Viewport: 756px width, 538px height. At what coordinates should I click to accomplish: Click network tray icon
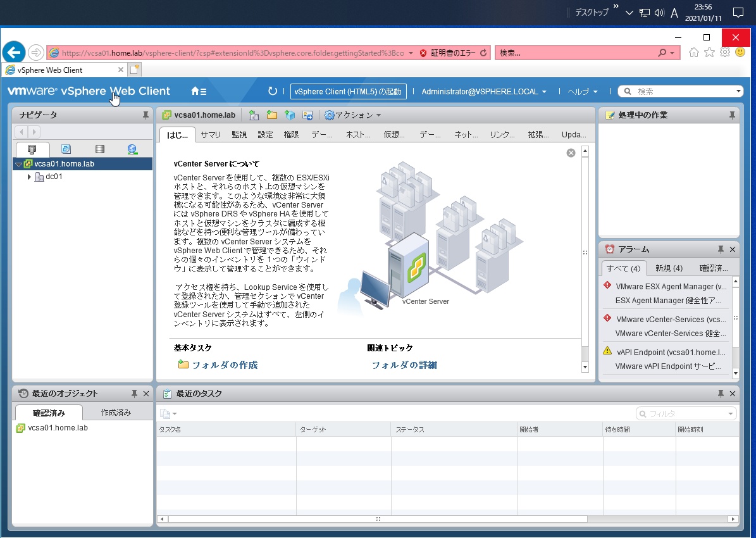click(x=645, y=13)
